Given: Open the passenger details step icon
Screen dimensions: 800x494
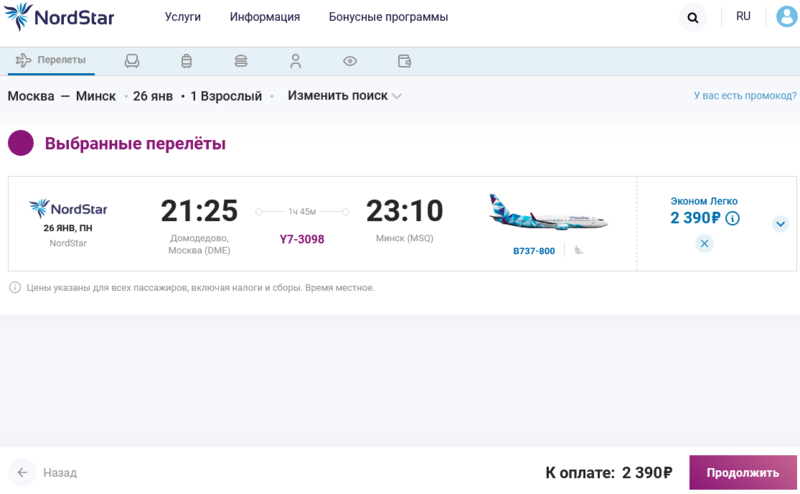Looking at the screenshot, I should [x=295, y=61].
